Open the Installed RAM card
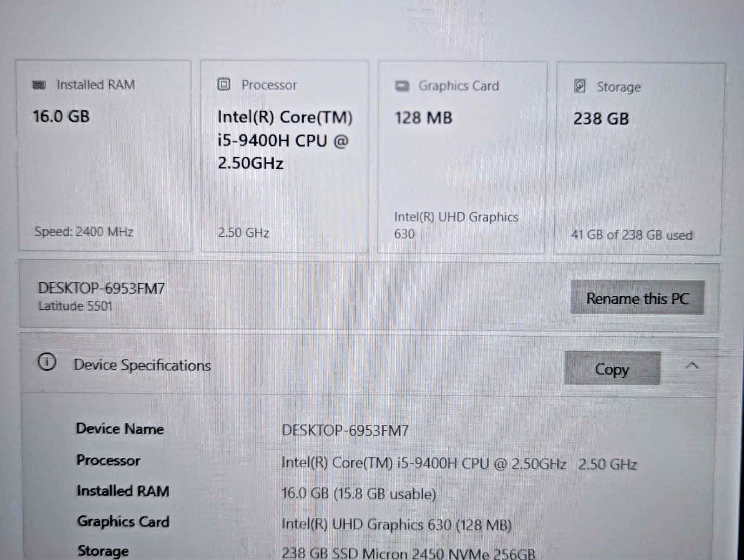 click(x=105, y=156)
